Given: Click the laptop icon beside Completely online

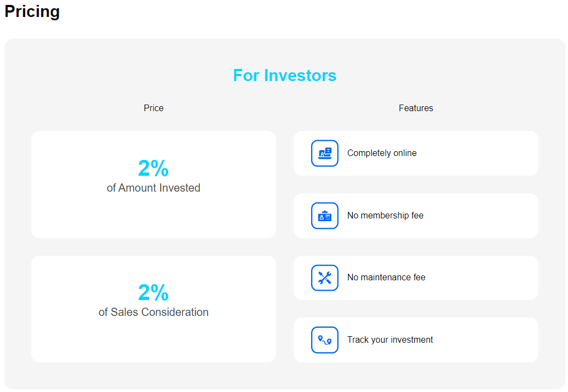Looking at the screenshot, I should tap(325, 153).
